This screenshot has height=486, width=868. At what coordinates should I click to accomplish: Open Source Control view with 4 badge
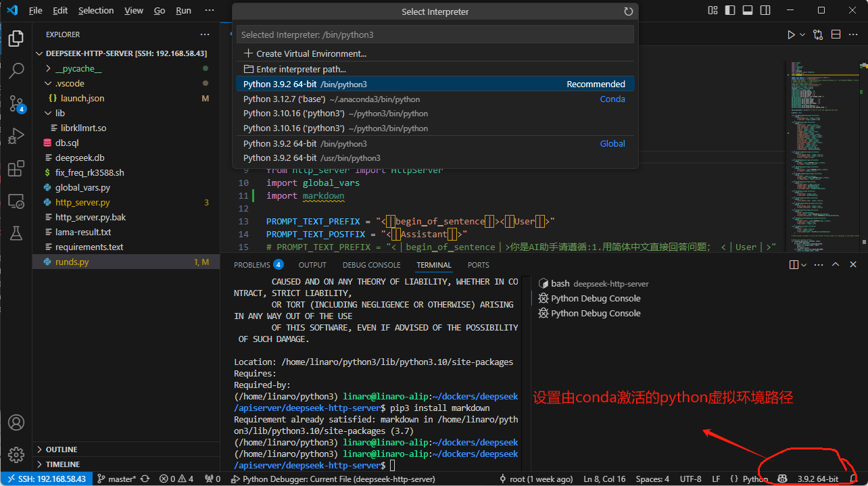[x=16, y=103]
